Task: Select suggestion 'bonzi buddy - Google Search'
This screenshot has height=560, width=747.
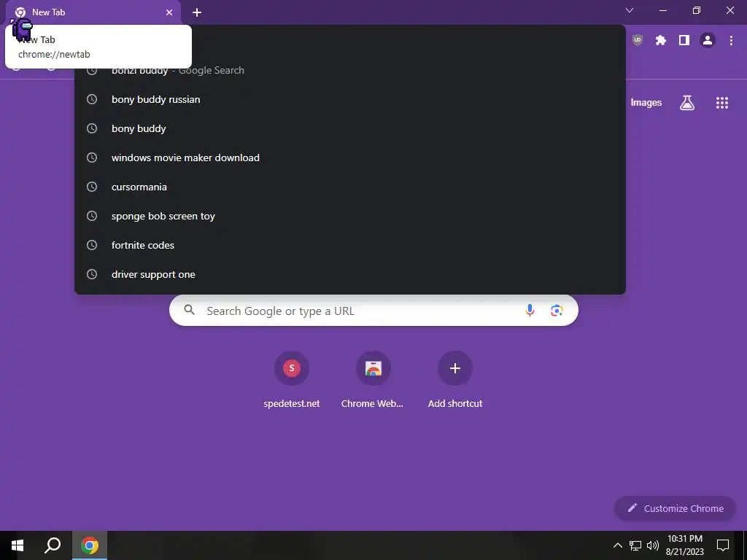Action: point(349,71)
